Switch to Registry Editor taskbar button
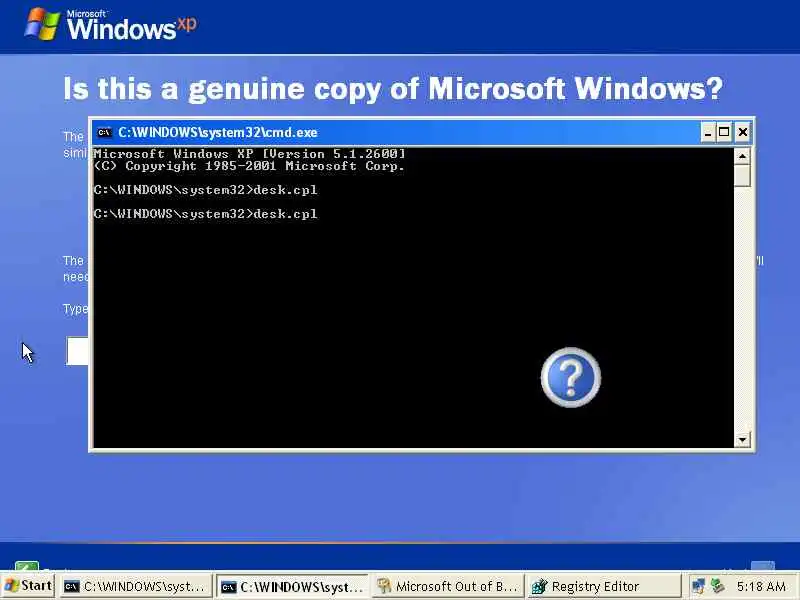This screenshot has width=800, height=600. [x=604, y=587]
